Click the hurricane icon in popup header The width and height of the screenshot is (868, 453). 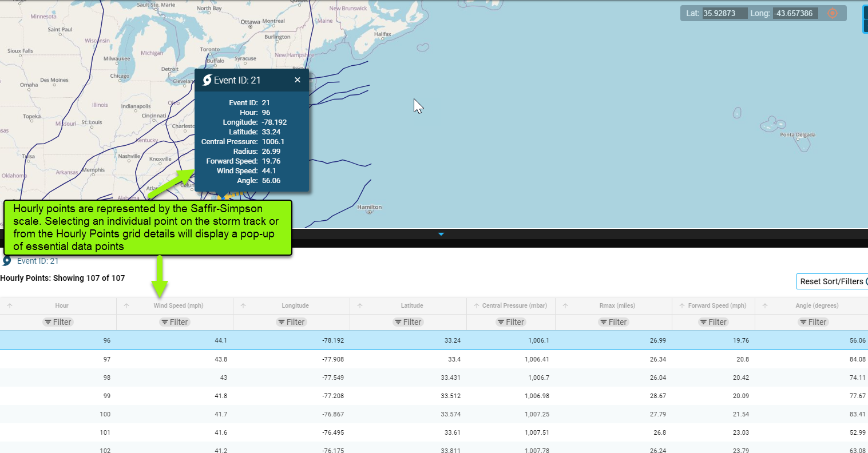(207, 80)
